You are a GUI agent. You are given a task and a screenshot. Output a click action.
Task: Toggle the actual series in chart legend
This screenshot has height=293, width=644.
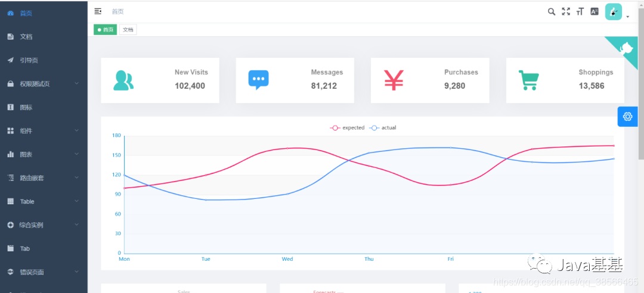pos(383,127)
